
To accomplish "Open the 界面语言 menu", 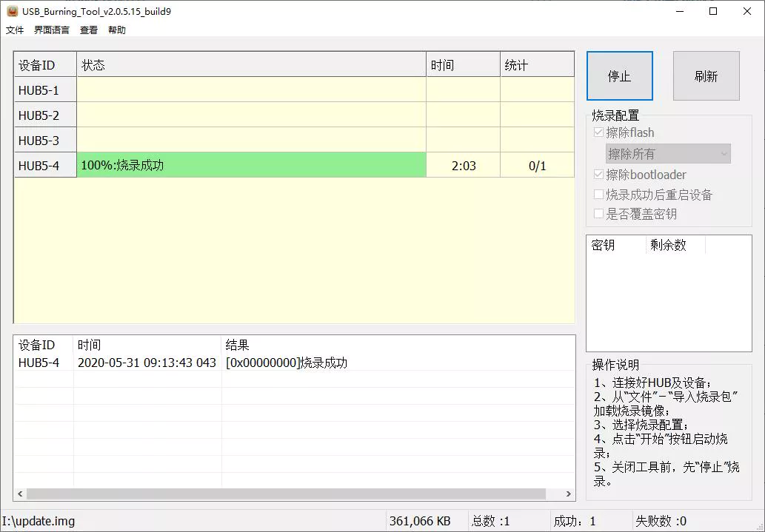I will click(52, 30).
